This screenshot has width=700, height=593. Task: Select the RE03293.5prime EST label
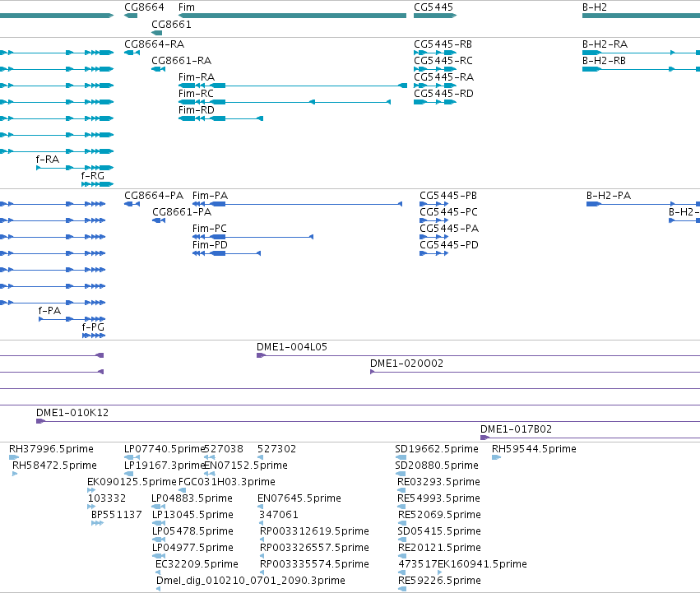[x=439, y=482]
